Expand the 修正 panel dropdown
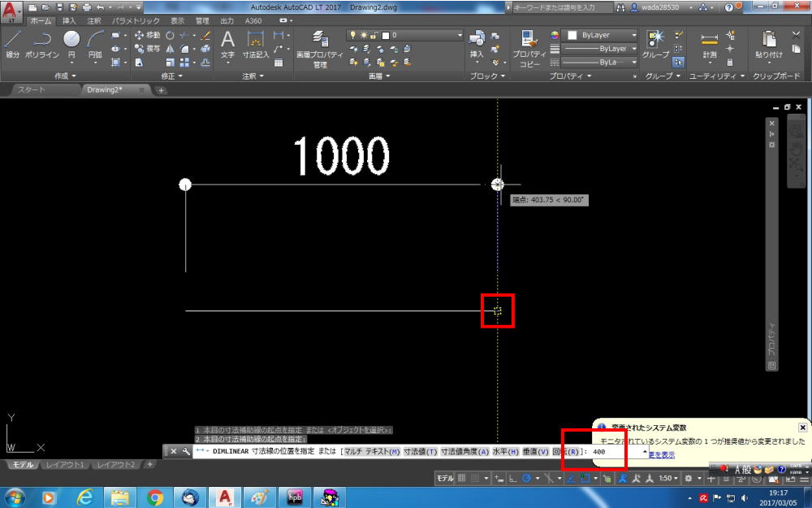Viewport: 812px width, 508px height. (x=171, y=76)
